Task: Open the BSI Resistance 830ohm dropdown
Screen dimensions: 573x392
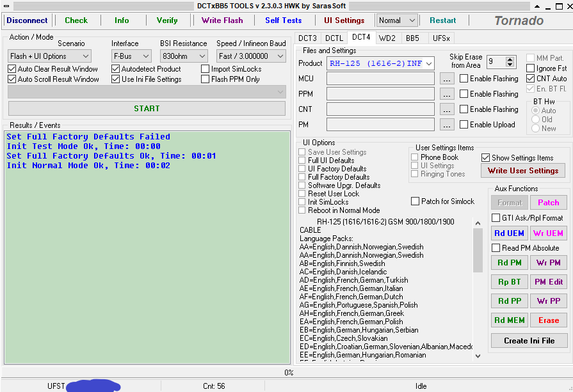Action: [184, 56]
